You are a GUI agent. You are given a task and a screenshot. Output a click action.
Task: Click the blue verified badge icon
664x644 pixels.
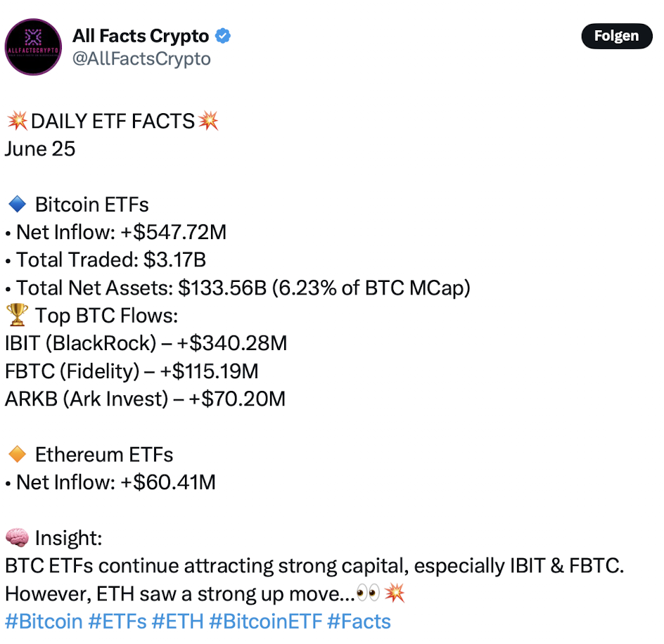pos(223,36)
